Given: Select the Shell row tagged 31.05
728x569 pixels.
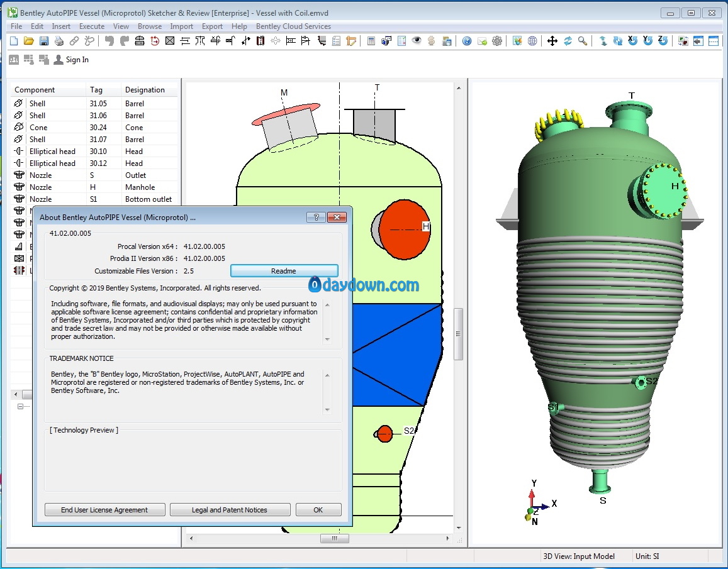Looking at the screenshot, I should [94, 103].
